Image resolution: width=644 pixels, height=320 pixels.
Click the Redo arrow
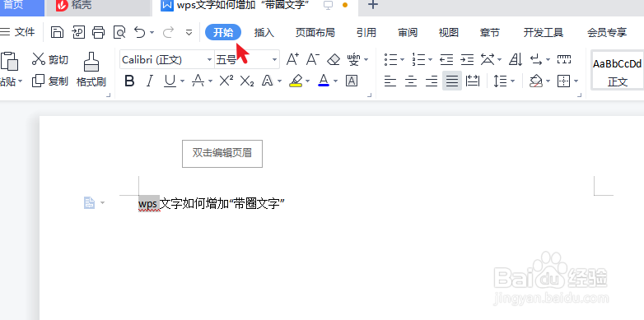[x=168, y=32]
